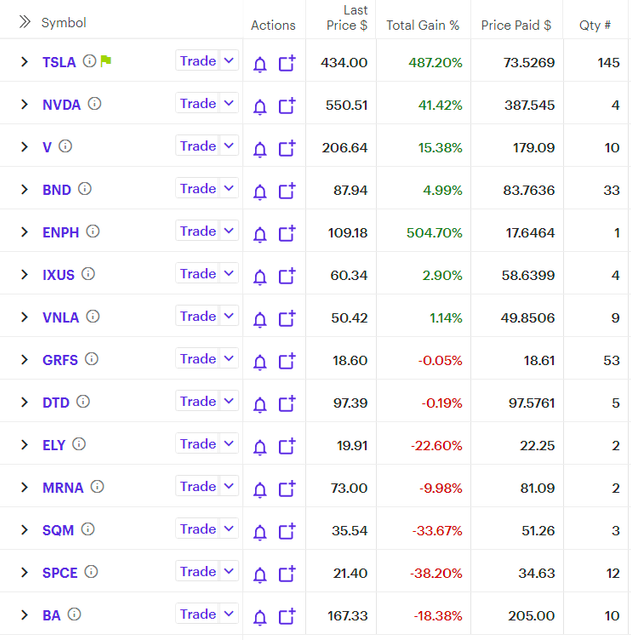Sort by Total Gain % header
This screenshot has width=631, height=640.
point(423,25)
